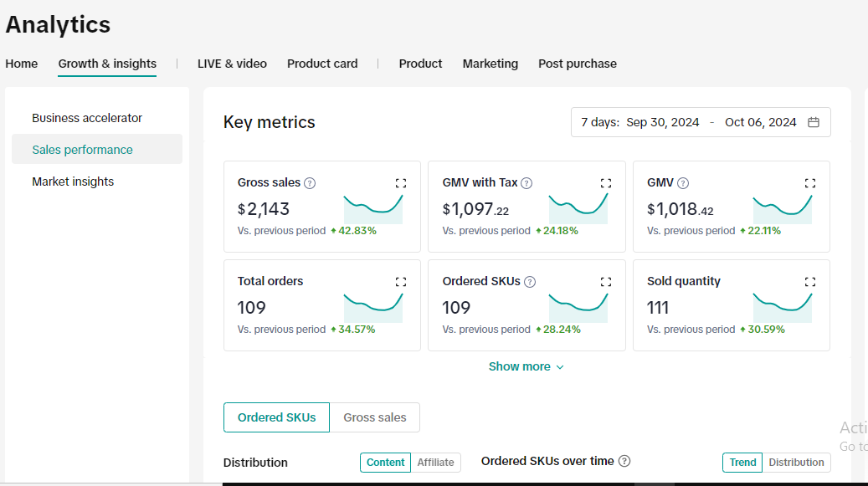Click help icon beside Ordered SKUs over time

(x=624, y=461)
